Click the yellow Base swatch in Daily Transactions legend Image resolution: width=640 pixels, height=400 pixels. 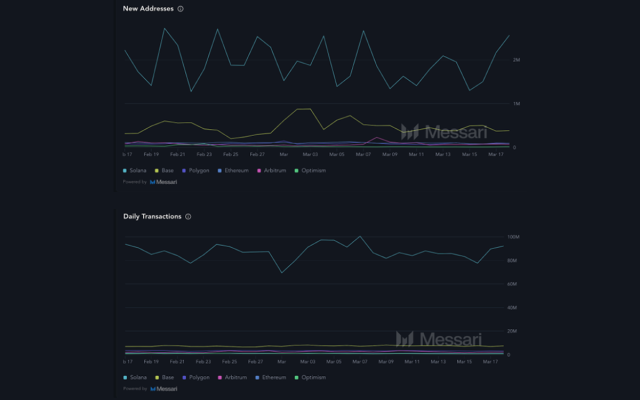[158, 378]
